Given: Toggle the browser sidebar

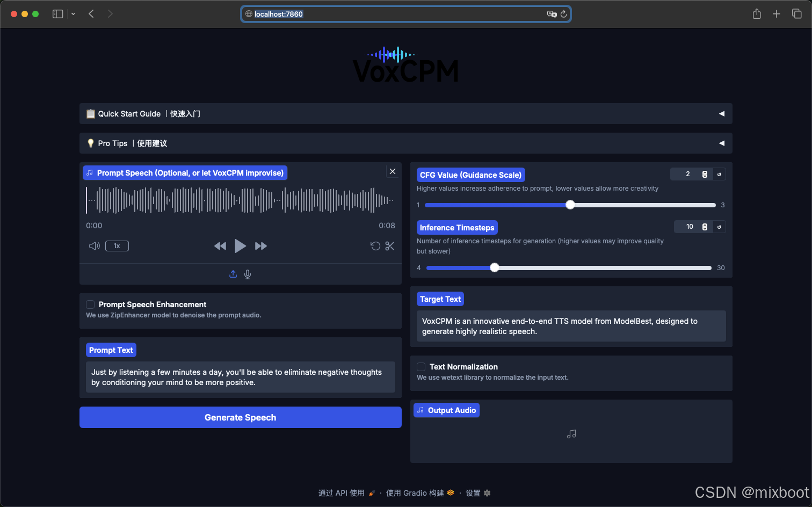Looking at the screenshot, I should pos(57,14).
